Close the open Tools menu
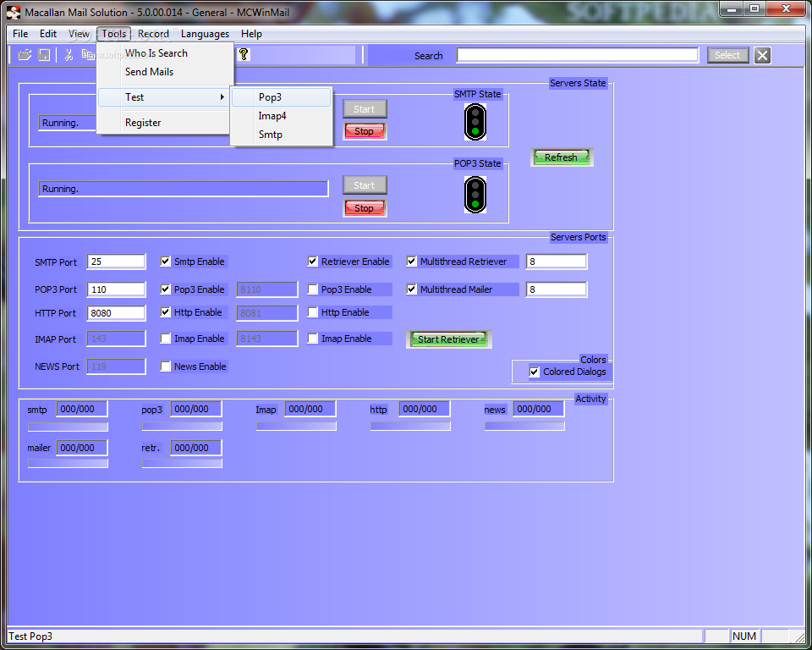This screenshot has height=650, width=812. 113,34
